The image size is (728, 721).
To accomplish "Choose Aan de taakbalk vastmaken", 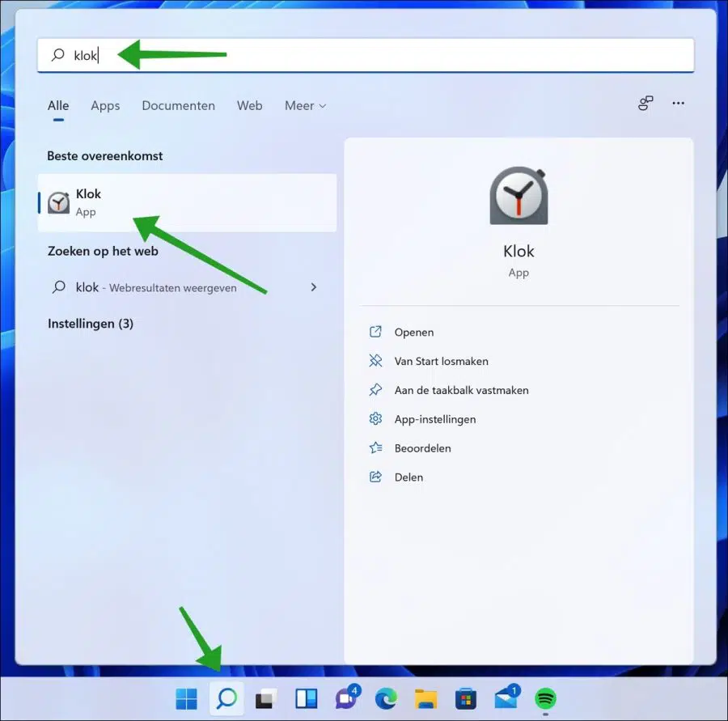I will point(462,390).
